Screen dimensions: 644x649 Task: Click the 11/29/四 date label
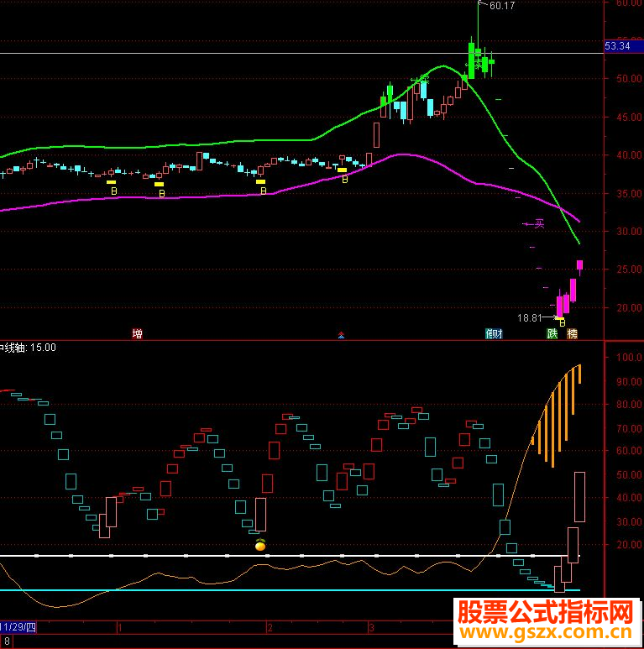18,626
